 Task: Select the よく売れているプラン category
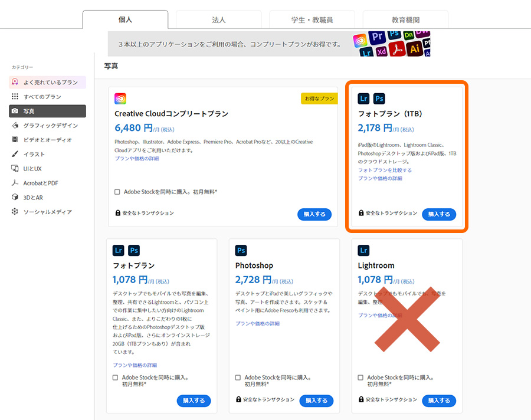[x=47, y=83]
